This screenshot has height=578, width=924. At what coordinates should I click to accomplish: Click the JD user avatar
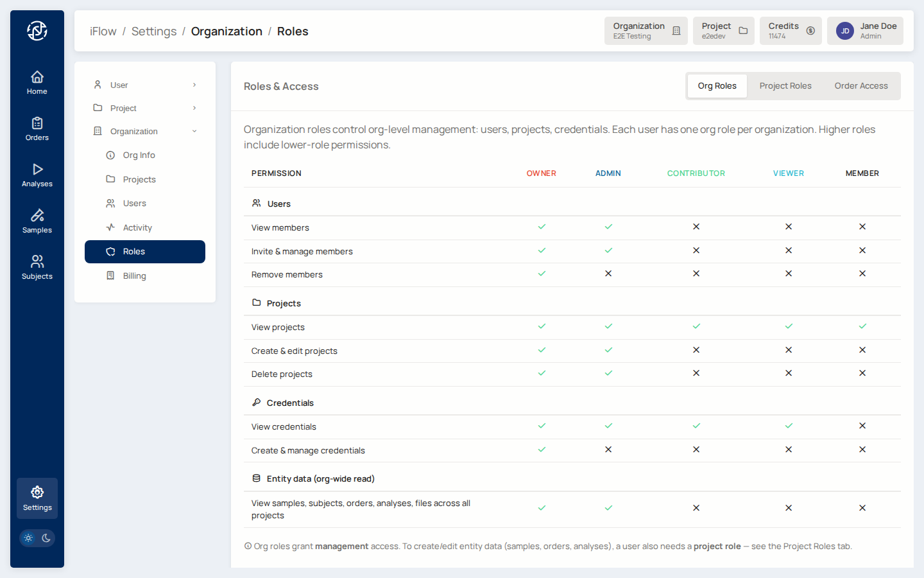(845, 31)
